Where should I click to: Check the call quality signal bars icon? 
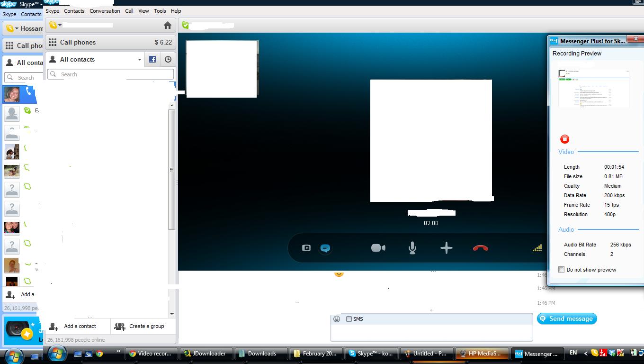click(537, 248)
